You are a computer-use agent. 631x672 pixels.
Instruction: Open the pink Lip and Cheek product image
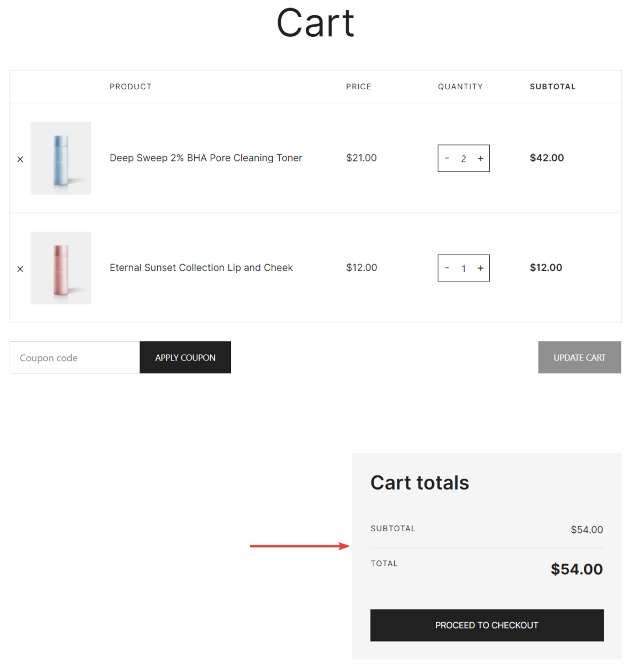click(x=61, y=268)
